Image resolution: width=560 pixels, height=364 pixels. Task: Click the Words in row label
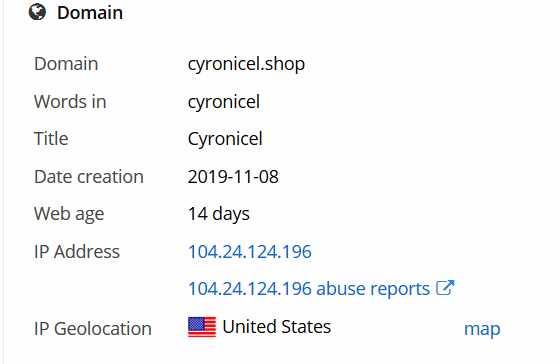coord(70,101)
